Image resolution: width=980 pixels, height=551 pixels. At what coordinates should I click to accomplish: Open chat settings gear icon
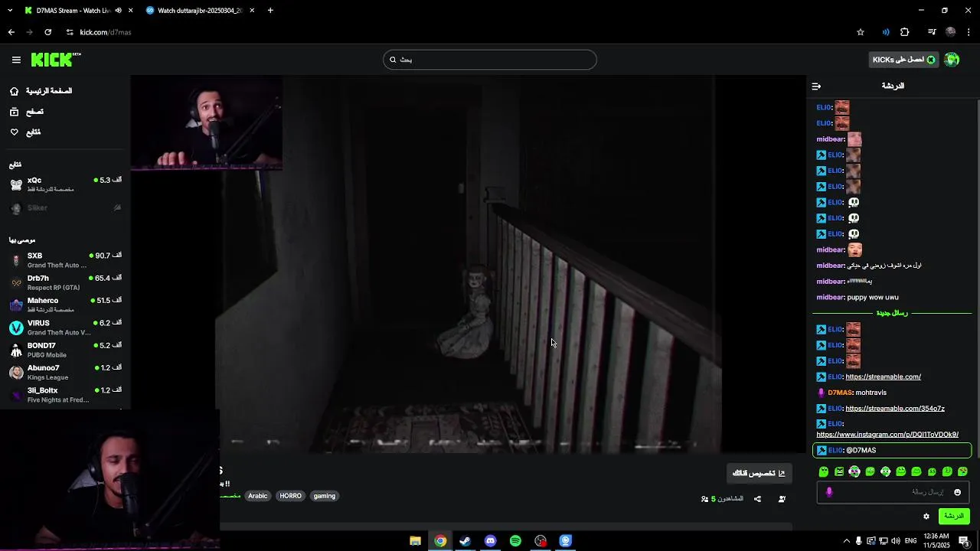(926, 517)
